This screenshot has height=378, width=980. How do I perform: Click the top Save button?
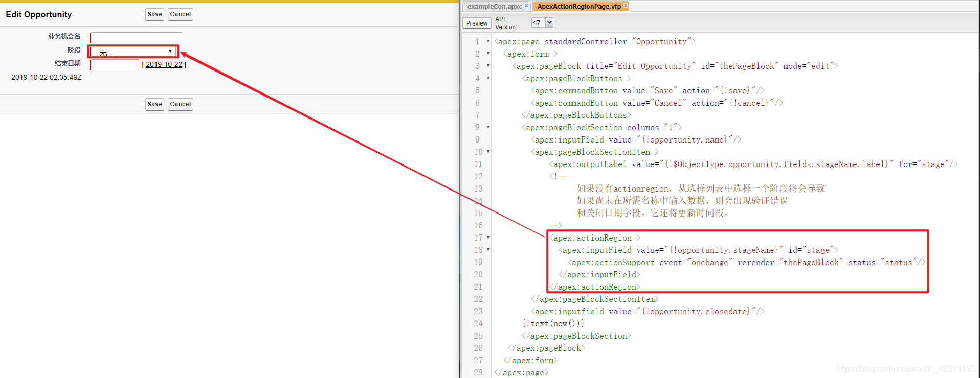point(154,14)
